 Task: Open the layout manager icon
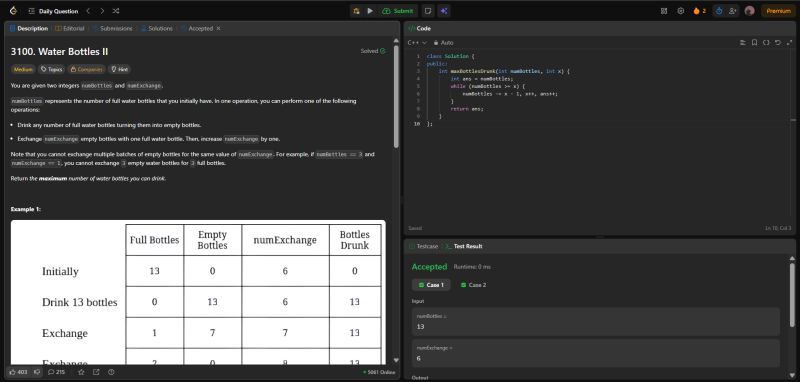point(664,11)
